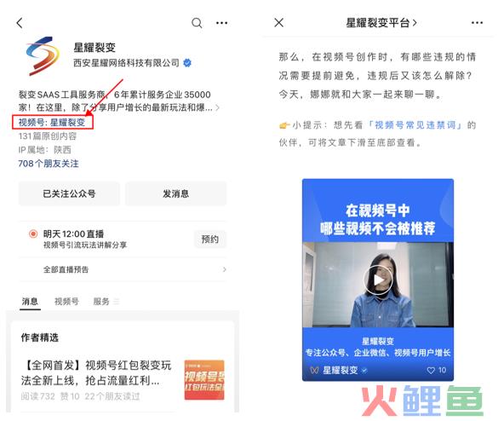
Task: Click the 发消息 button
Action: pyautogui.click(x=176, y=193)
